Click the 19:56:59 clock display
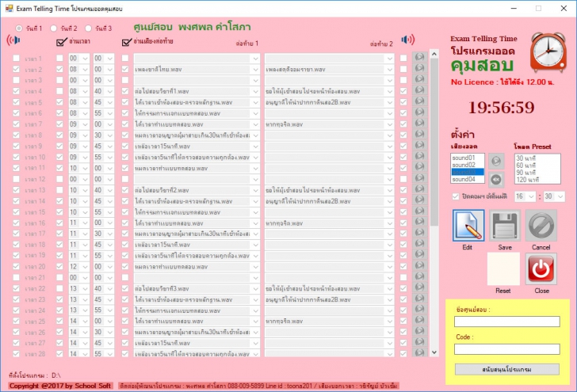Screen dimensions: 577x392 [501, 108]
